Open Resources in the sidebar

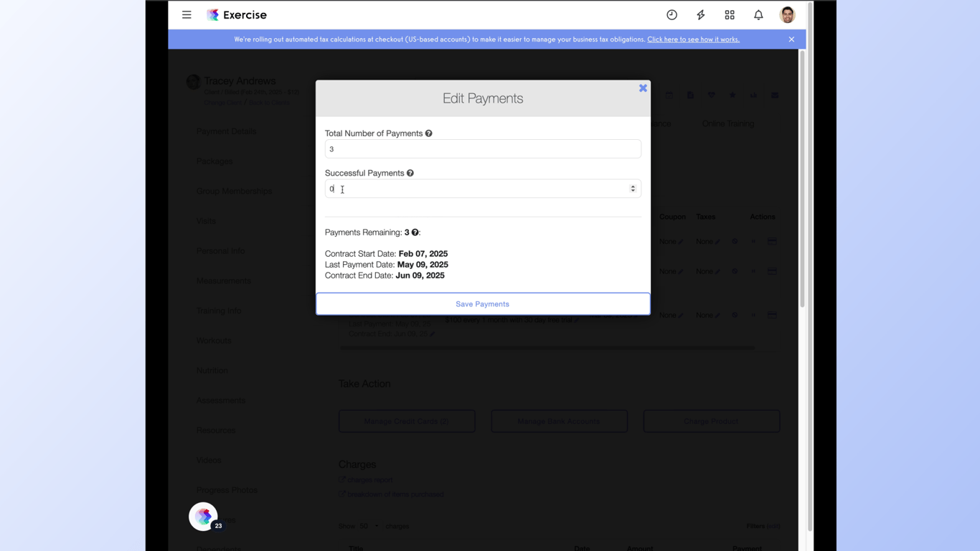(x=216, y=430)
